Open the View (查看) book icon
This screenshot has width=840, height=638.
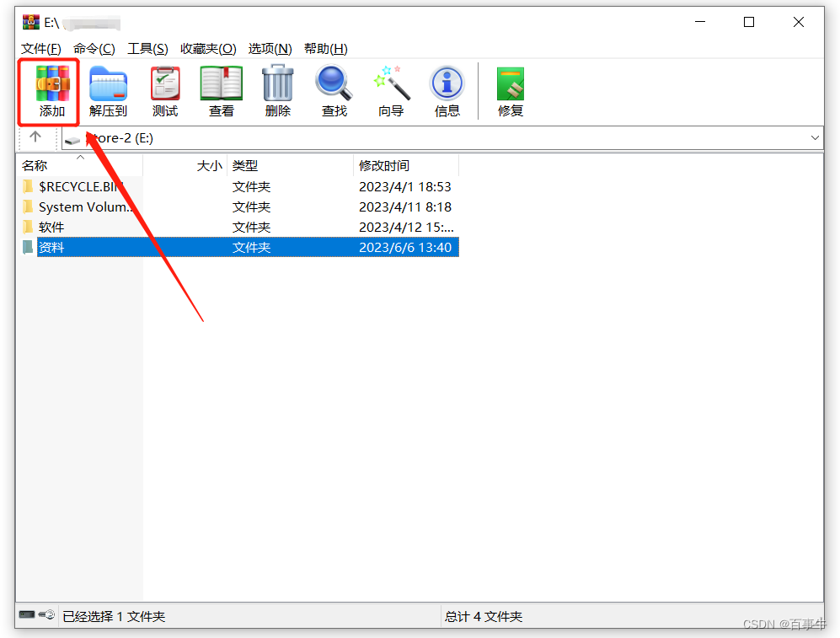[222, 83]
